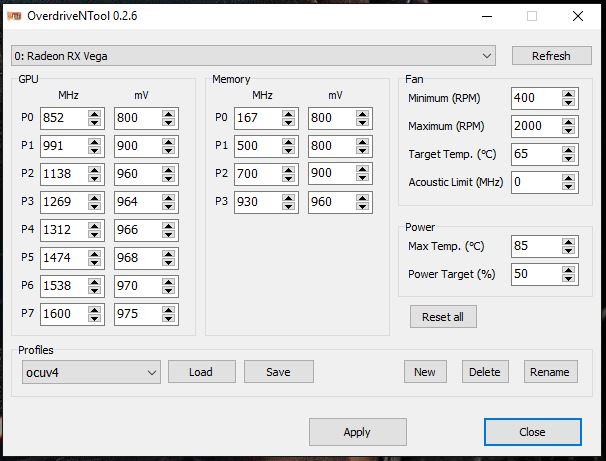Decrease GPU P7 mV with down arrow

point(169,318)
